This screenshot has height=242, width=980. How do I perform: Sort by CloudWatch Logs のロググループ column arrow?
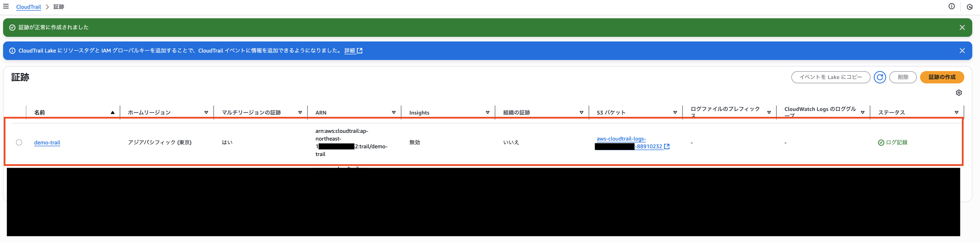[863, 113]
